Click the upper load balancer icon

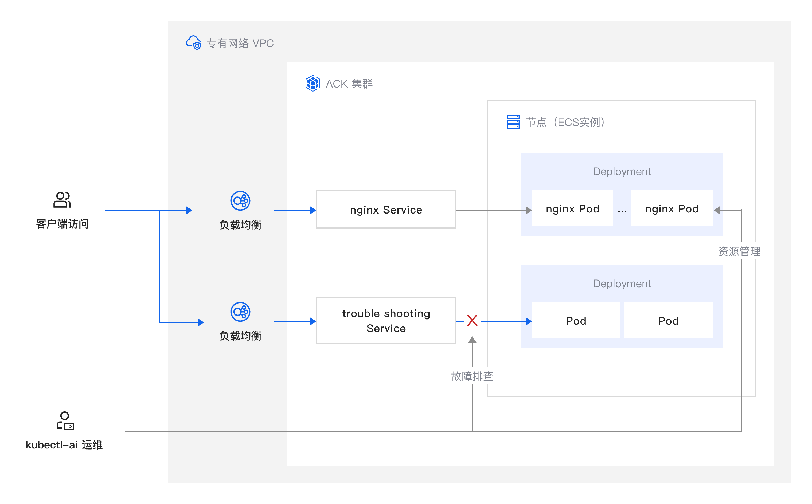[x=240, y=201]
